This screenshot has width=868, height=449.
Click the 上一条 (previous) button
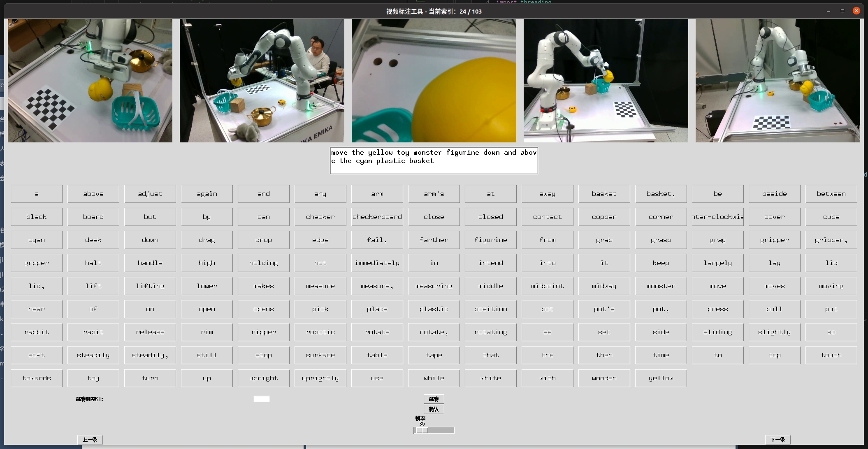click(90, 440)
